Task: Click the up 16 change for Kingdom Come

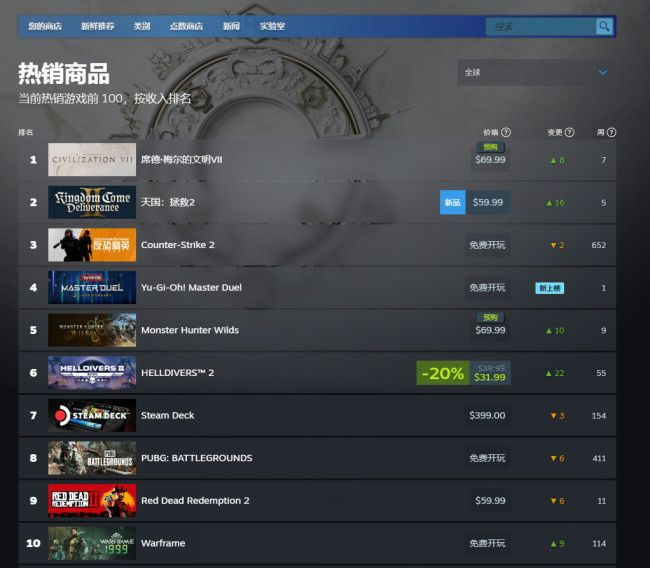Action: pyautogui.click(x=555, y=203)
